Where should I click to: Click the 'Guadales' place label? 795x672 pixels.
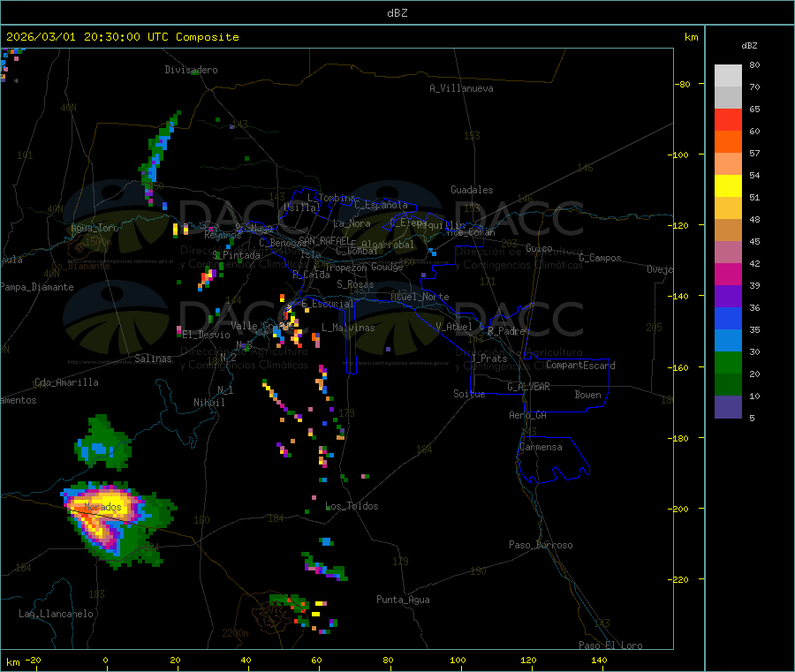pyautogui.click(x=472, y=190)
